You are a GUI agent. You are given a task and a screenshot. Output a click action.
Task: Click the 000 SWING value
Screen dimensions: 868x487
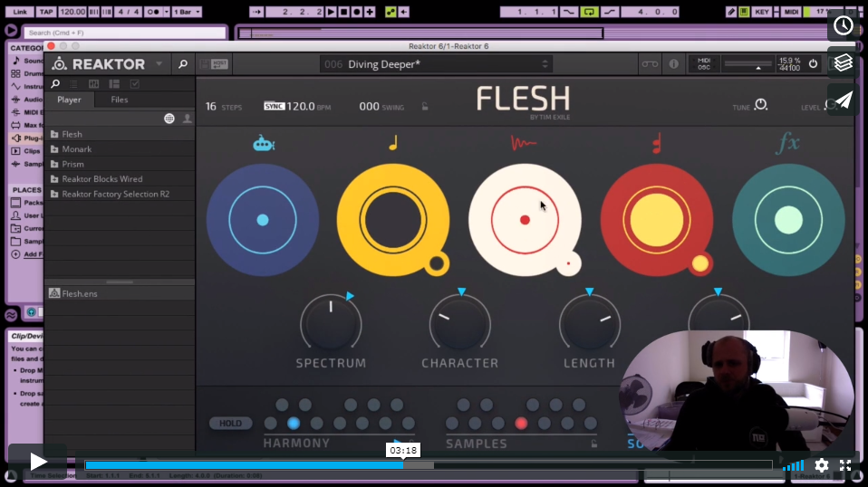(x=369, y=106)
